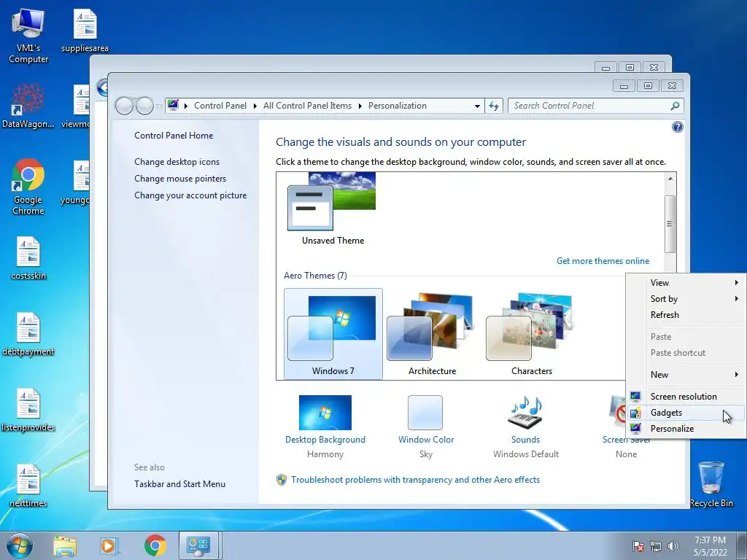The width and height of the screenshot is (747, 560).
Task: Open Google Chrome desktop shortcut
Action: tap(28, 186)
